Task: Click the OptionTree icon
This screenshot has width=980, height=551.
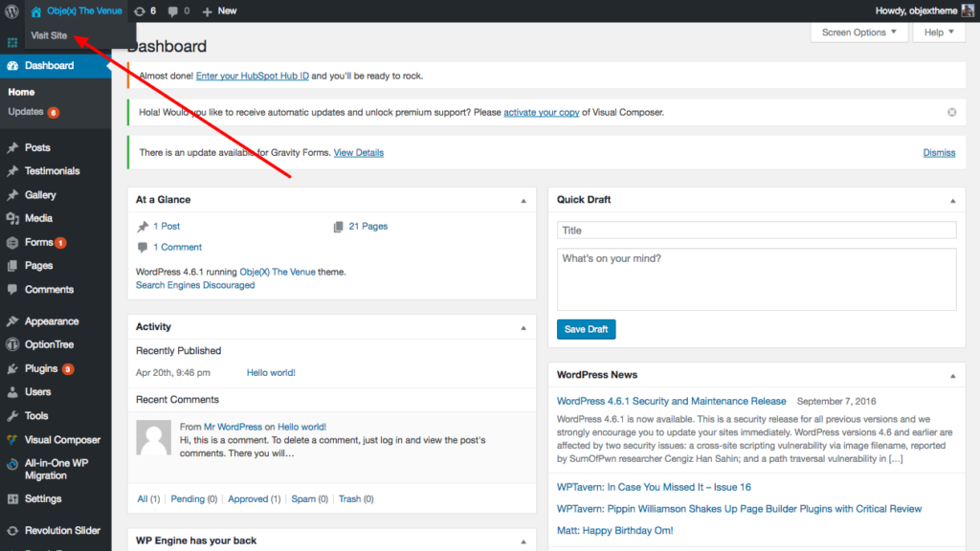Action: [x=12, y=344]
